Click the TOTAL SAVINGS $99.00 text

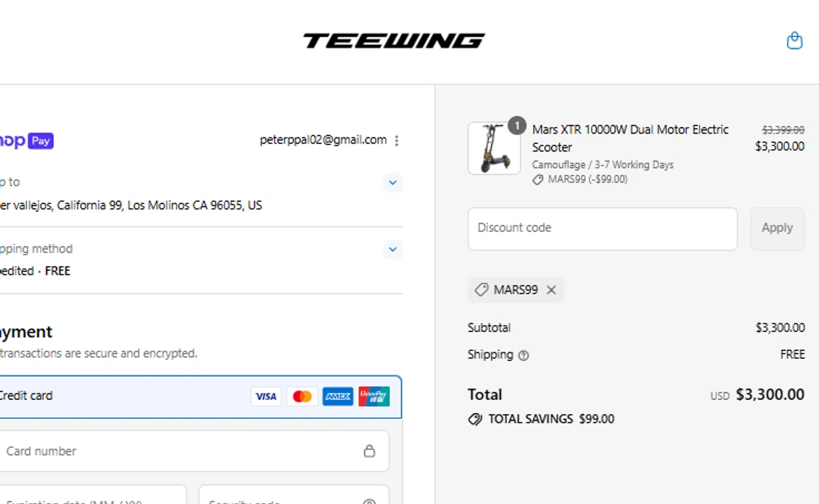(551, 419)
